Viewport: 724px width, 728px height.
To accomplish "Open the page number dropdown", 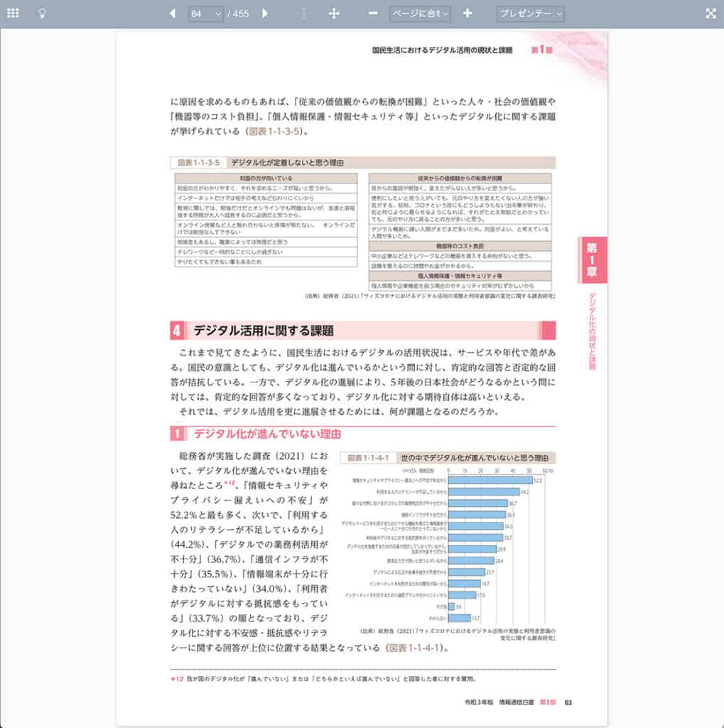I will click(x=205, y=14).
